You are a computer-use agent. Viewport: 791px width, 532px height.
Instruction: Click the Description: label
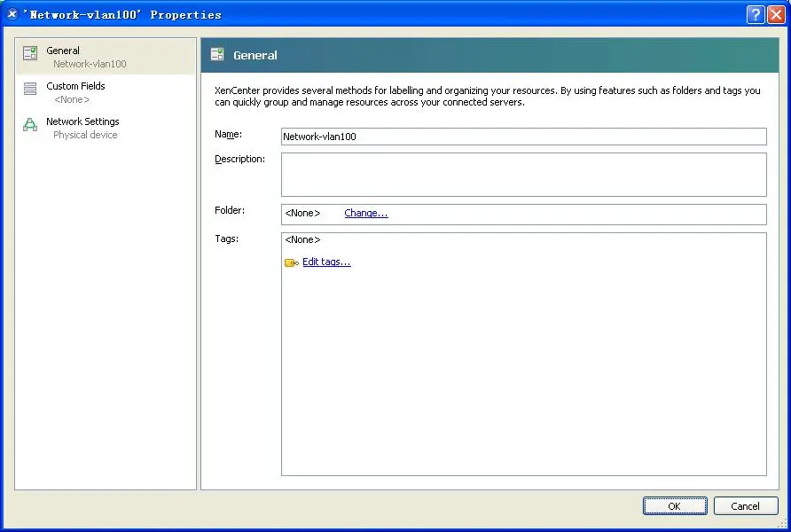[x=240, y=159]
